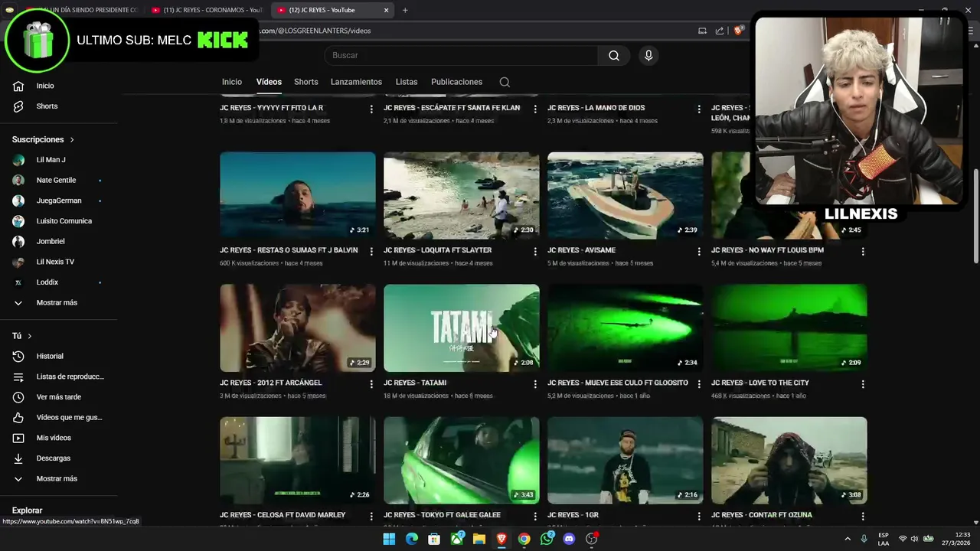Play the RESTAS O SUMAS thumbnail
Viewport: 980px width, 551px height.
click(298, 196)
